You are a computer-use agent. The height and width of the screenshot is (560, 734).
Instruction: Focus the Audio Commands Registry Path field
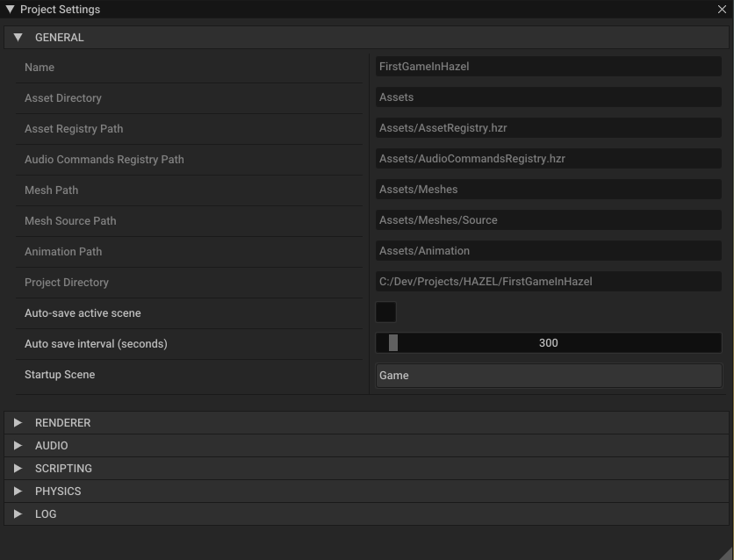[x=548, y=159]
